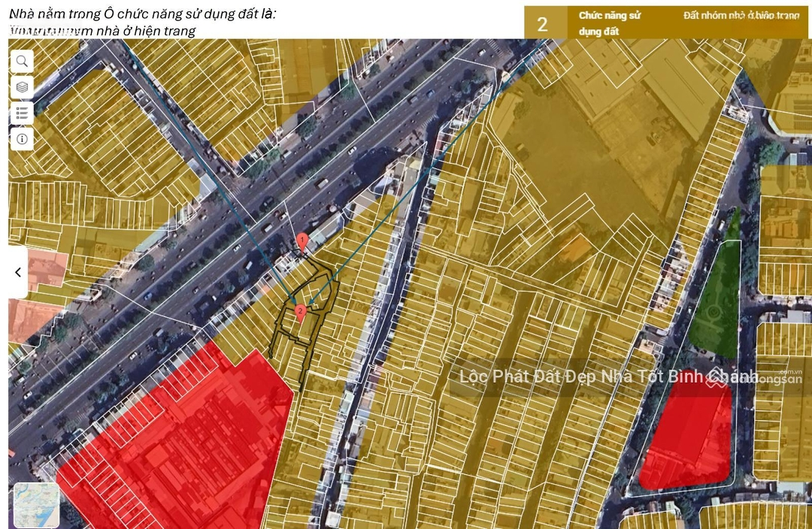This screenshot has height=529, width=812.
Task: Switch basemap using the mini-map thumbnail
Action: pos(36,505)
